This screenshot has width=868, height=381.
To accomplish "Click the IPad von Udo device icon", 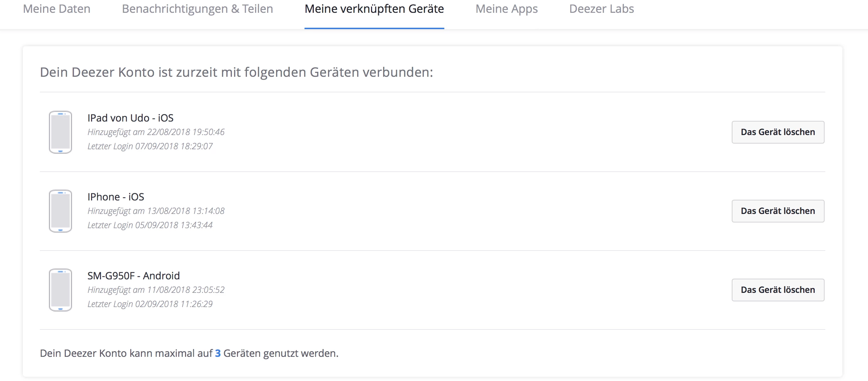I will point(60,132).
